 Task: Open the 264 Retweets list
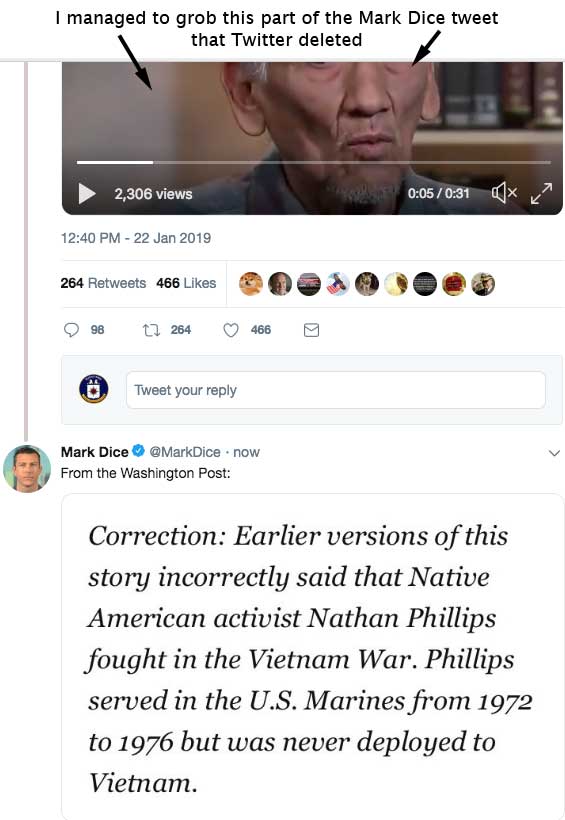click(x=103, y=283)
